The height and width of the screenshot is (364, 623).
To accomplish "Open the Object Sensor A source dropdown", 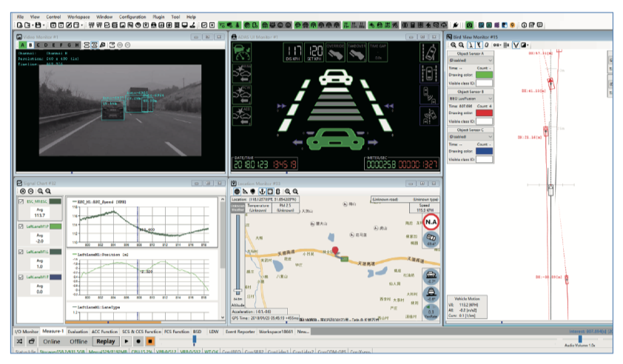I will pos(471,61).
